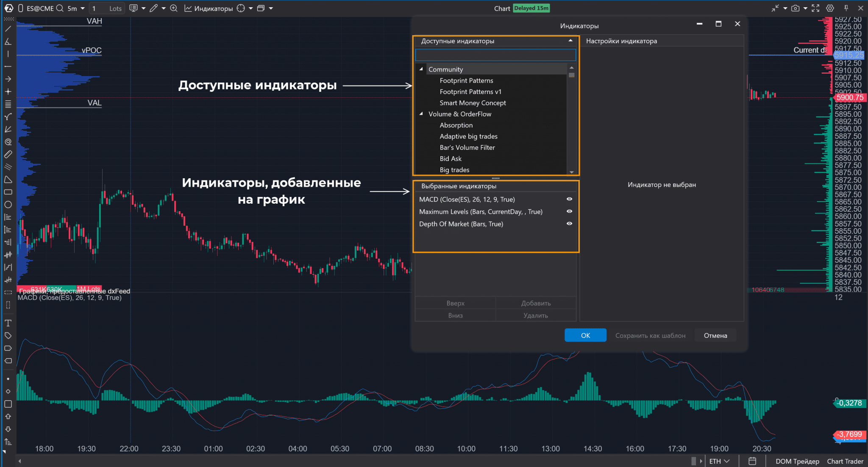Toggle visibility of Maximum Levels indicator
868x467 pixels.
(x=569, y=211)
